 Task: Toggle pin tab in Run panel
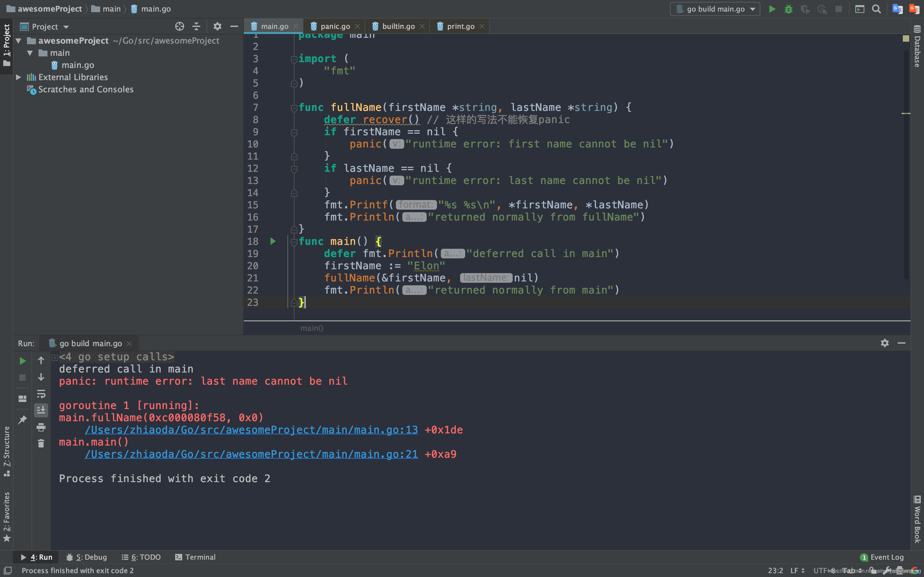[22, 420]
